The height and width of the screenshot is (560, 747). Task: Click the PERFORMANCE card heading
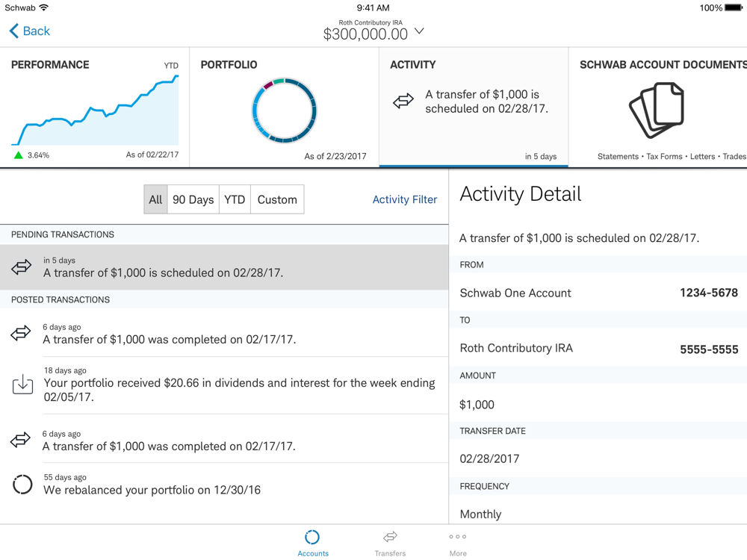click(x=50, y=65)
